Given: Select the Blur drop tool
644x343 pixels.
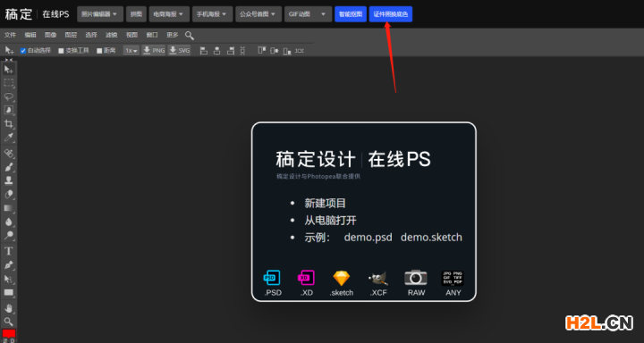Looking at the screenshot, I should pyautogui.click(x=9, y=222).
